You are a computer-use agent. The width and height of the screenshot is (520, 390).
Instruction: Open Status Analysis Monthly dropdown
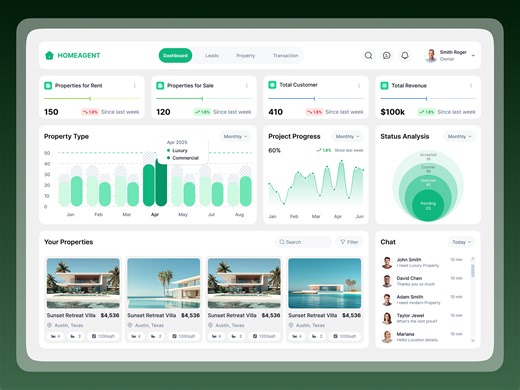coord(460,136)
